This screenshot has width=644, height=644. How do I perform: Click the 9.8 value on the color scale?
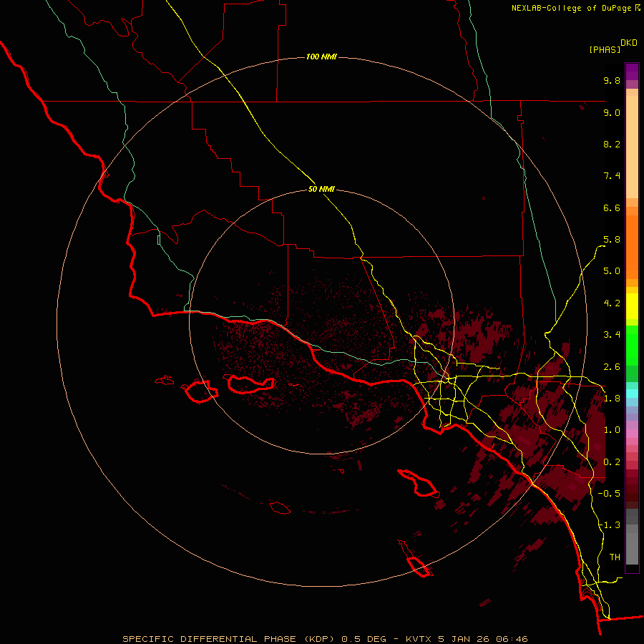(612, 81)
